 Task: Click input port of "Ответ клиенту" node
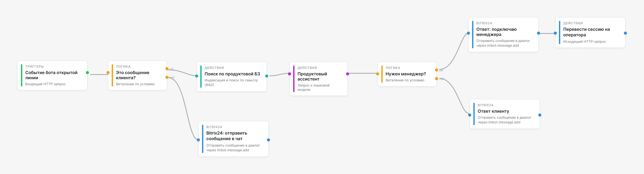tap(470, 115)
